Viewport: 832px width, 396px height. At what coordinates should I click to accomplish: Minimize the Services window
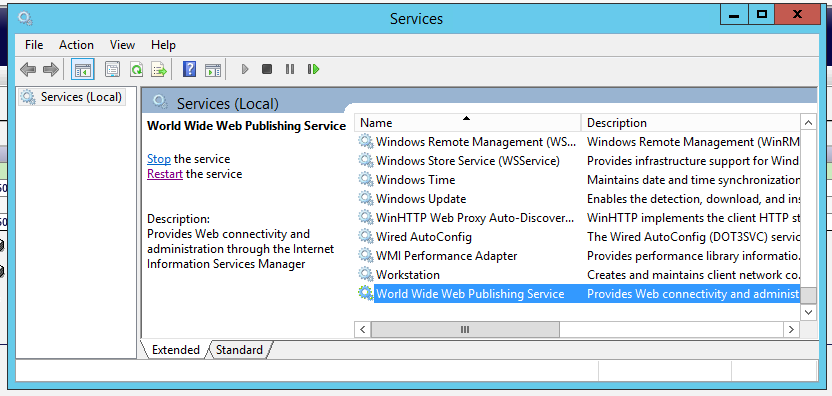[x=734, y=15]
